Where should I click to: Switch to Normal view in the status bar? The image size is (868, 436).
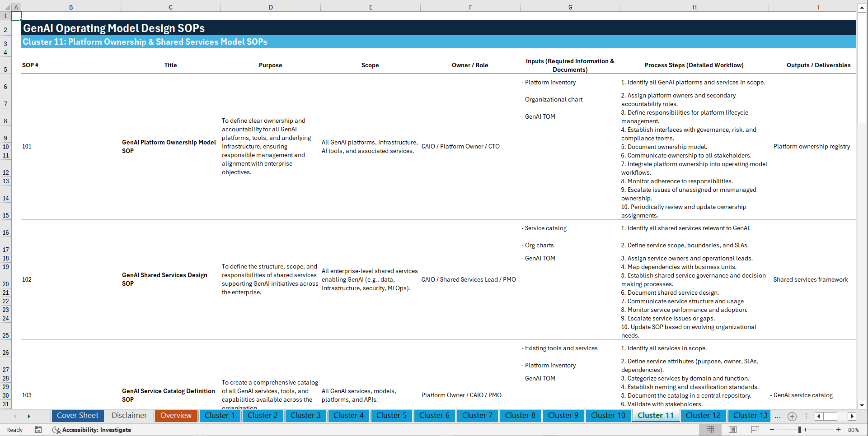click(x=710, y=430)
